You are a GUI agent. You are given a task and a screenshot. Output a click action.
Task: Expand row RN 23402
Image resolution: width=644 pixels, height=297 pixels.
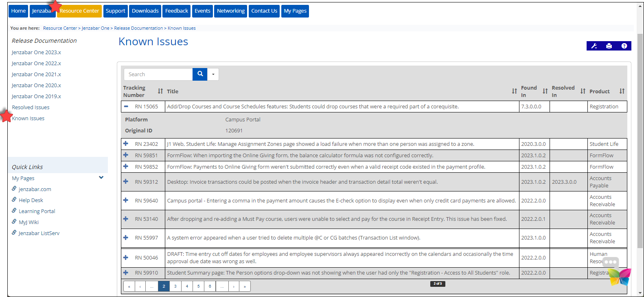(126, 144)
